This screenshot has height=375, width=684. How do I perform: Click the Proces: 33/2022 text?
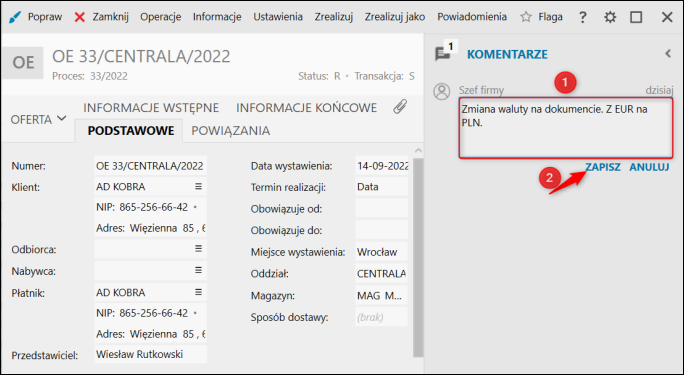[x=90, y=76]
